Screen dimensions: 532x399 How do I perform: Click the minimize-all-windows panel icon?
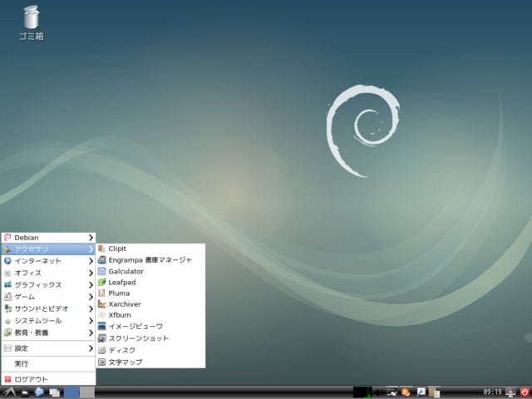click(54, 392)
